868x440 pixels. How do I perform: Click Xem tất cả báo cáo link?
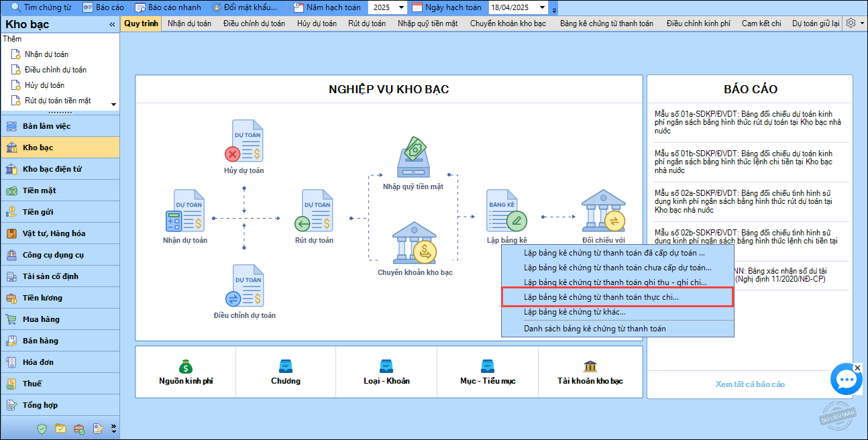pyautogui.click(x=750, y=384)
